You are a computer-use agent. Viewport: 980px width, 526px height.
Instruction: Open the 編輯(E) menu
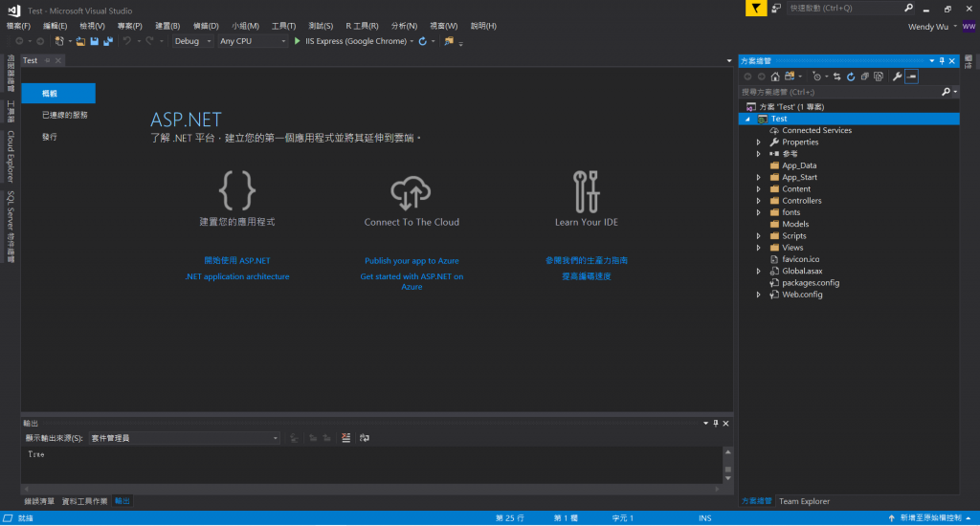click(x=55, y=26)
